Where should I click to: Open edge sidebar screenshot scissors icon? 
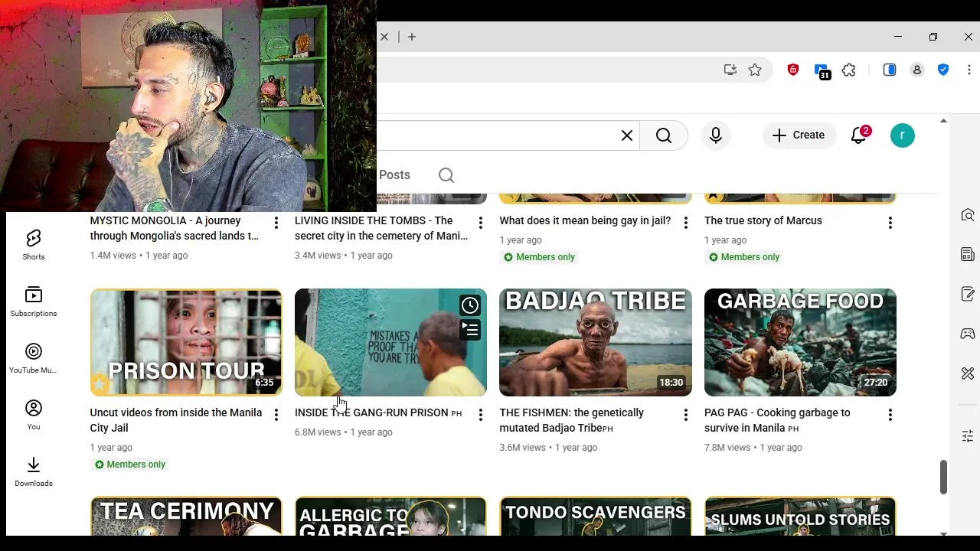point(968,373)
